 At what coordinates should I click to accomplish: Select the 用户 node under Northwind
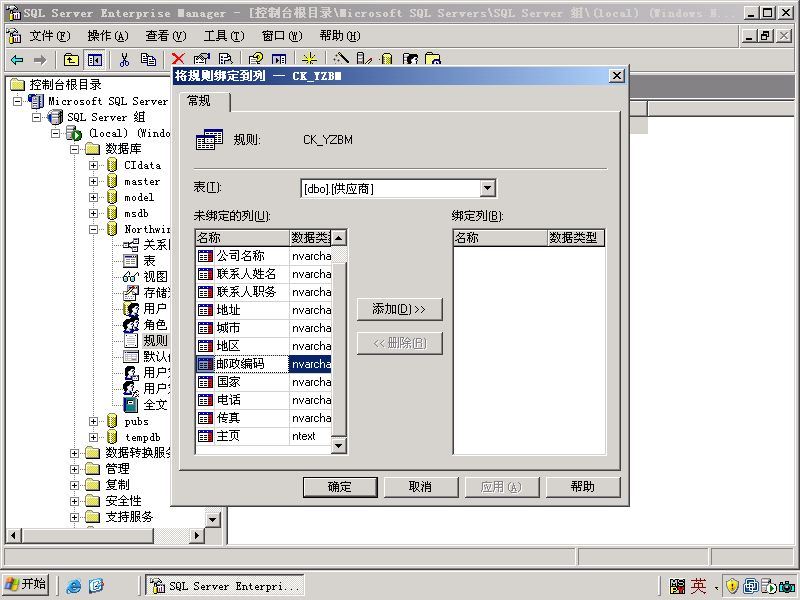155,309
